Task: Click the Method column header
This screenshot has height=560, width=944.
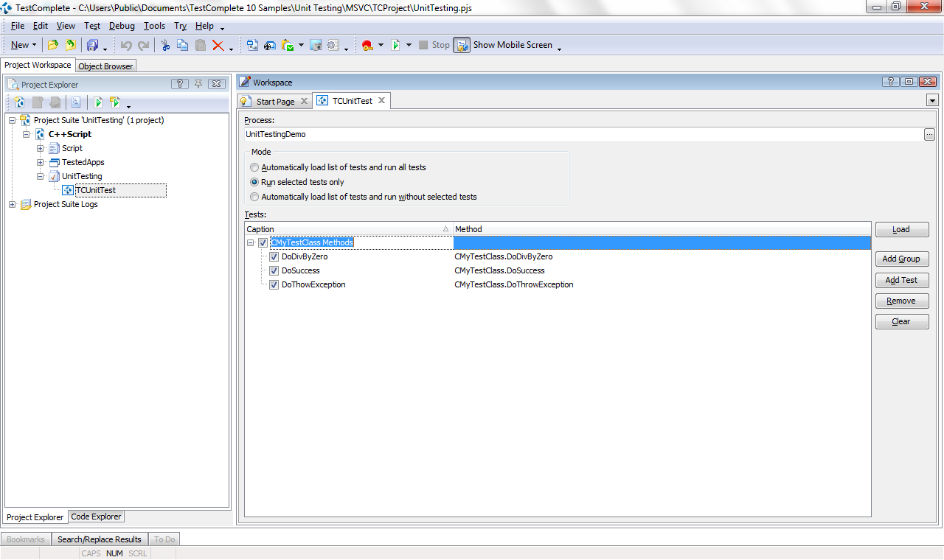Action: tap(662, 229)
